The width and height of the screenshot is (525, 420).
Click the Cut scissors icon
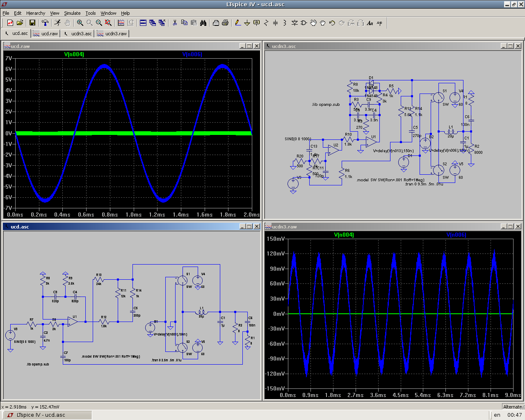[175, 23]
